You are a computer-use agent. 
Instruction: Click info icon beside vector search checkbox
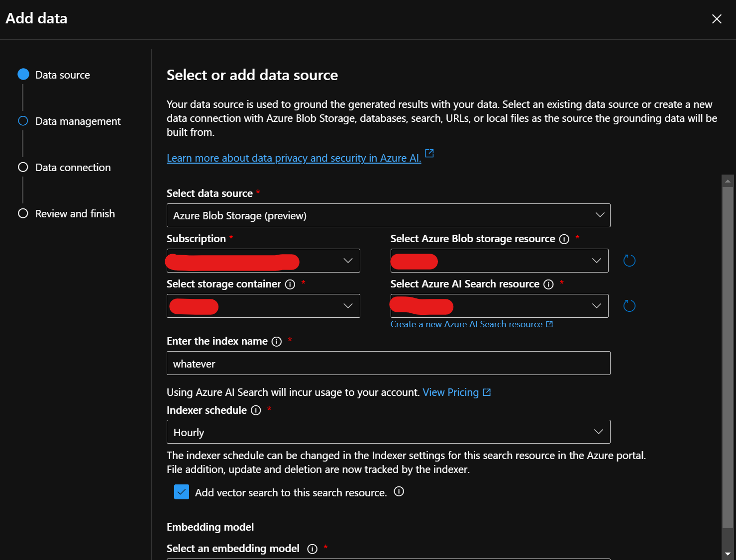coord(399,492)
